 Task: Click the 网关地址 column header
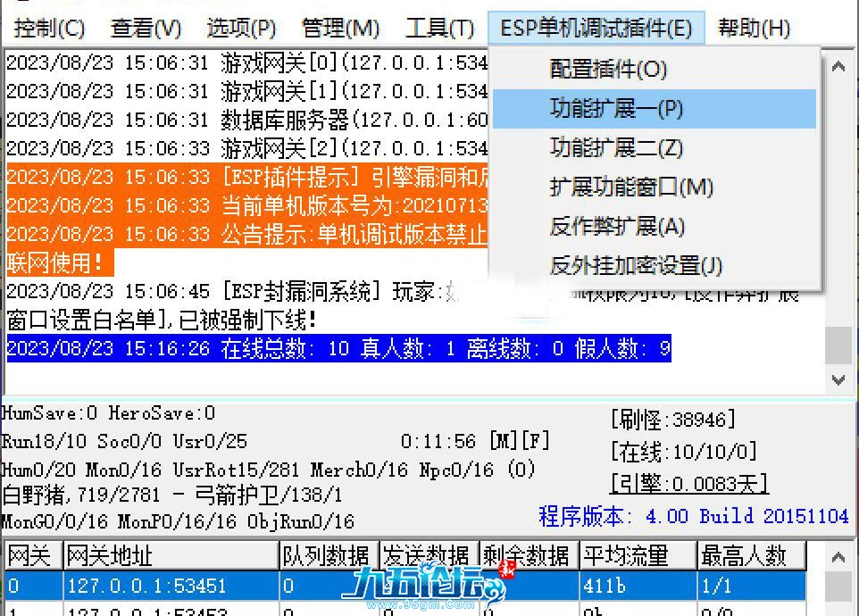(x=170, y=555)
